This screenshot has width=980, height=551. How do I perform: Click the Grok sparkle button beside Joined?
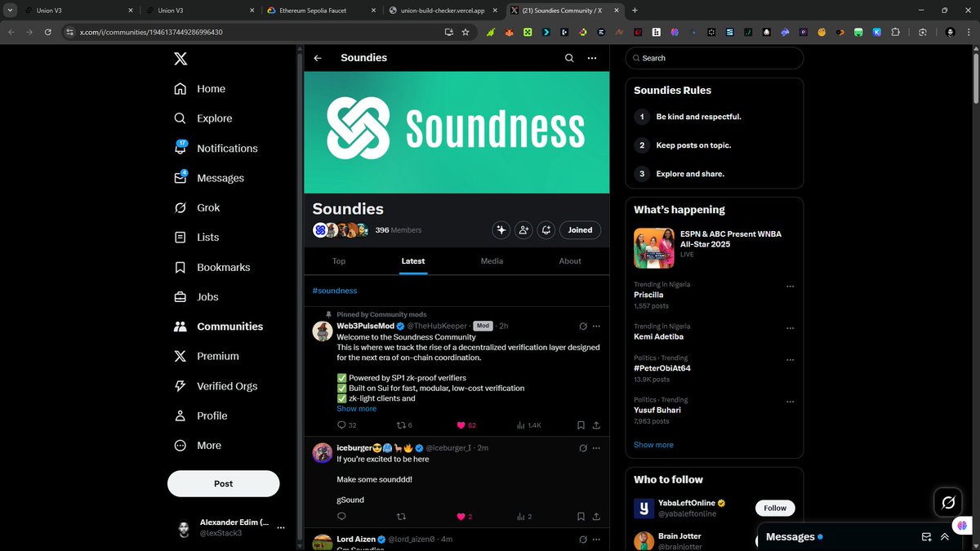(x=501, y=230)
